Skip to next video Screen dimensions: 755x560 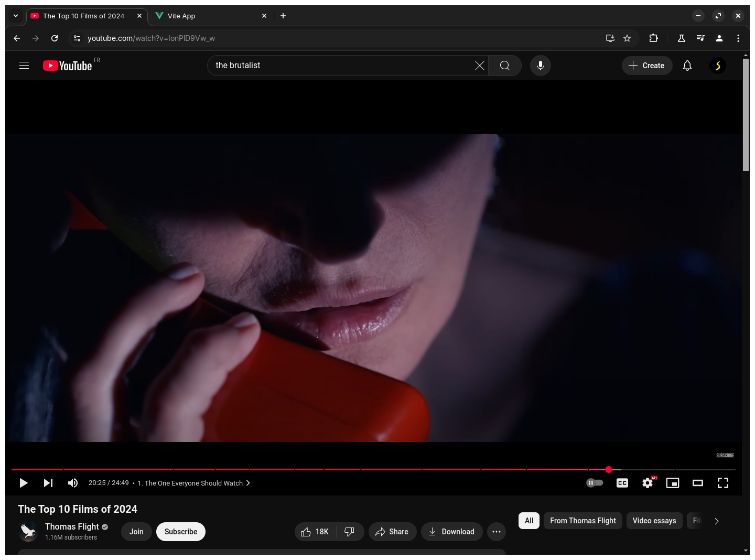(48, 483)
